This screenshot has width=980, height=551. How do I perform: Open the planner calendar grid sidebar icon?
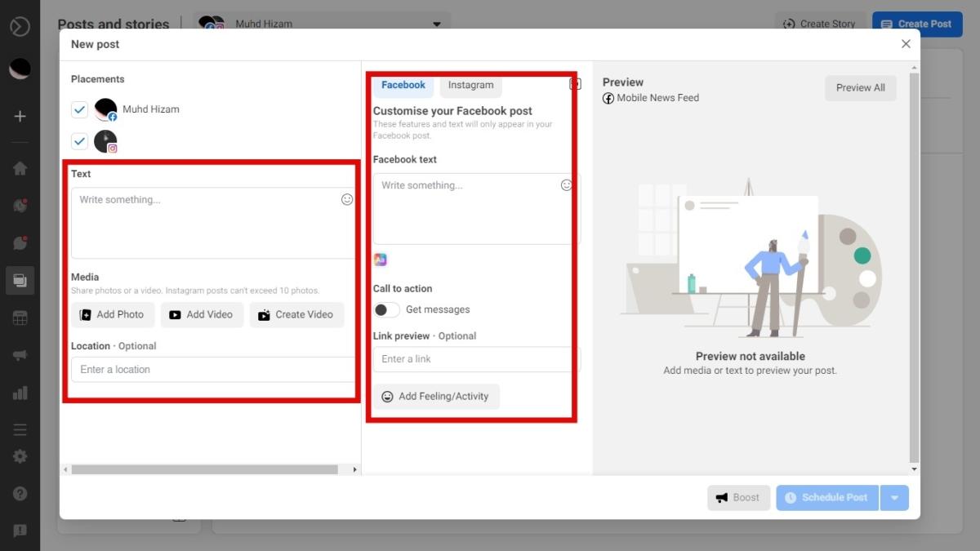(20, 318)
